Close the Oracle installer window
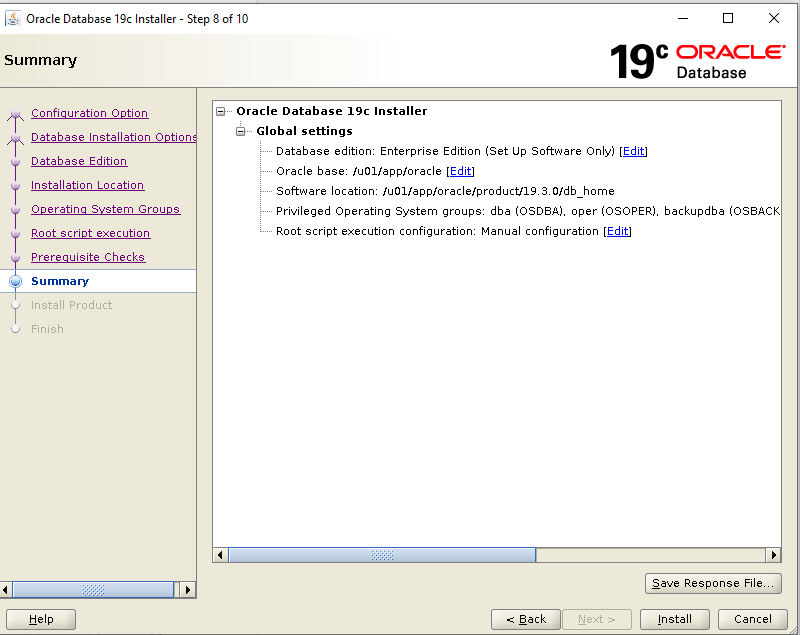This screenshot has height=635, width=800. (773, 18)
